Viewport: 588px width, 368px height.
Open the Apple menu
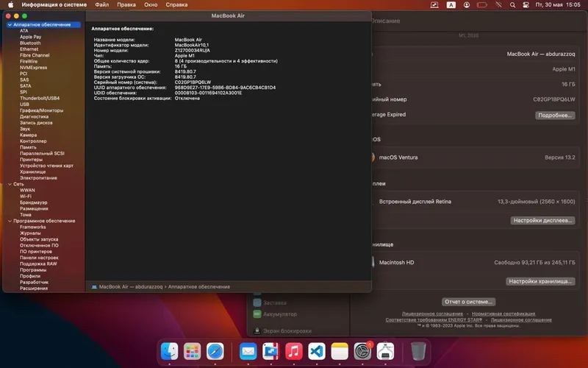(x=11, y=5)
